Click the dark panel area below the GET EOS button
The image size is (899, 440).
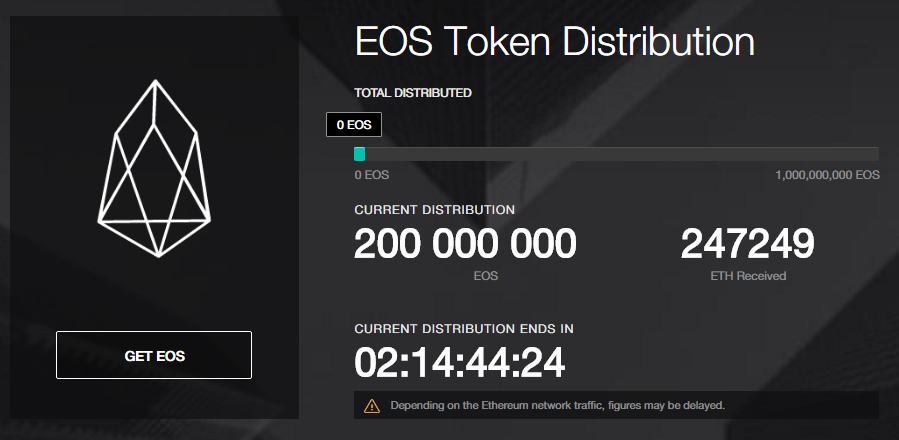pyautogui.click(x=154, y=398)
